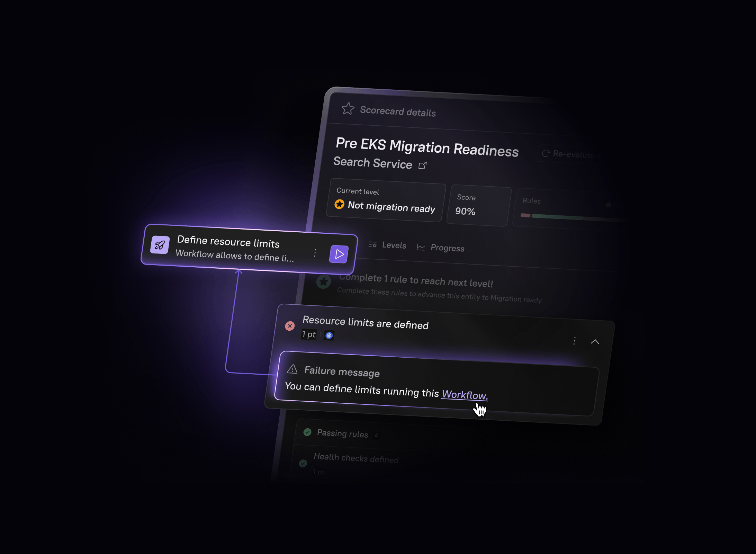The image size is (756, 554).
Task: Click the Kubernetes badge under the rule
Action: pos(329,335)
